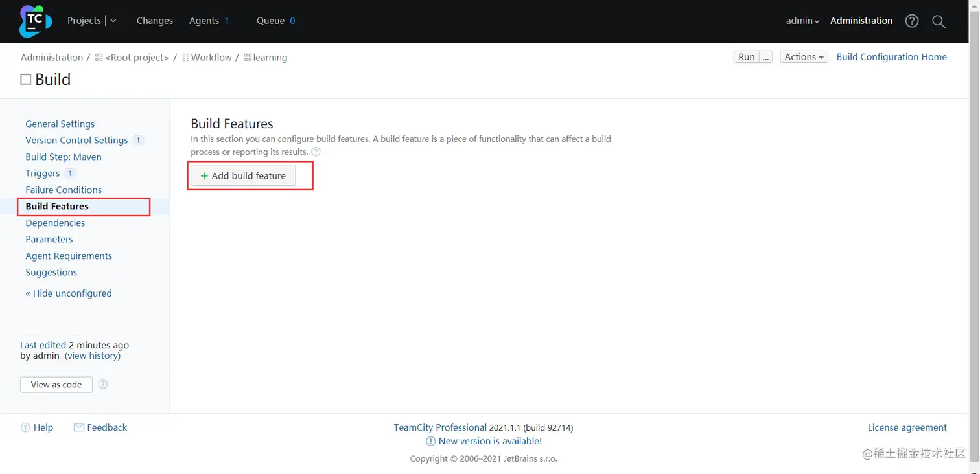Click New version is available link
This screenshot has width=980, height=474.
click(490, 441)
